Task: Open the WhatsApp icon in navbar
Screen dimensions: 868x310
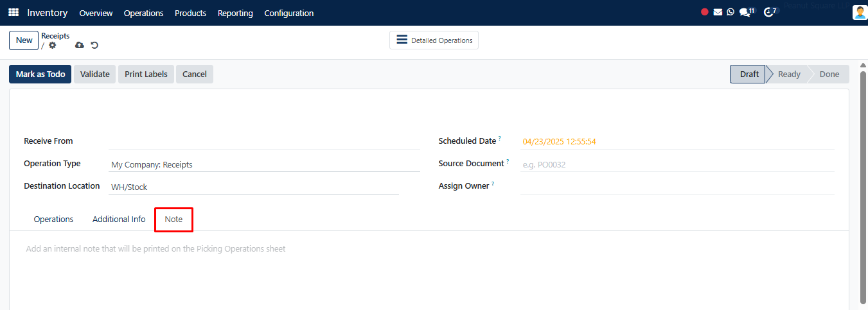Action: [x=731, y=12]
